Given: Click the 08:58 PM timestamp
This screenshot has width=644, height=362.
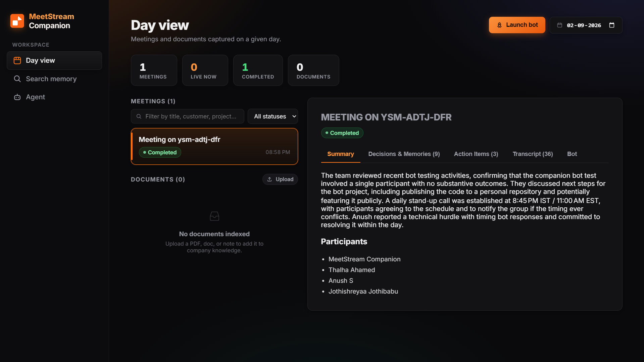Looking at the screenshot, I should (x=278, y=152).
